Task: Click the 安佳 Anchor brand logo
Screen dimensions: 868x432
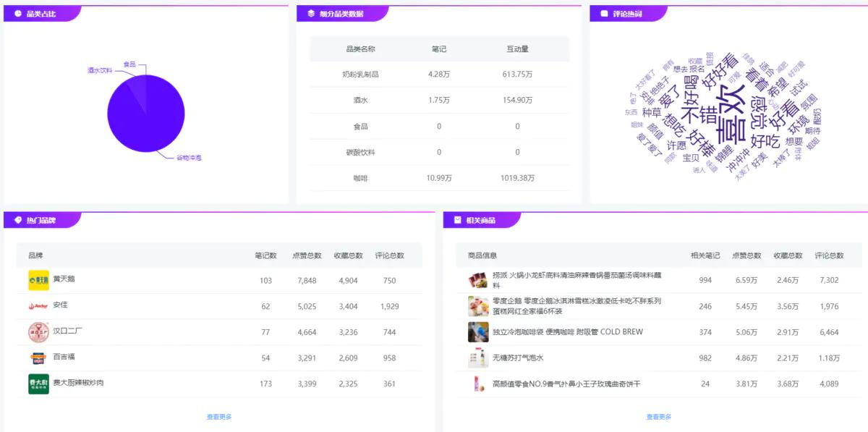Action: pyautogui.click(x=38, y=306)
